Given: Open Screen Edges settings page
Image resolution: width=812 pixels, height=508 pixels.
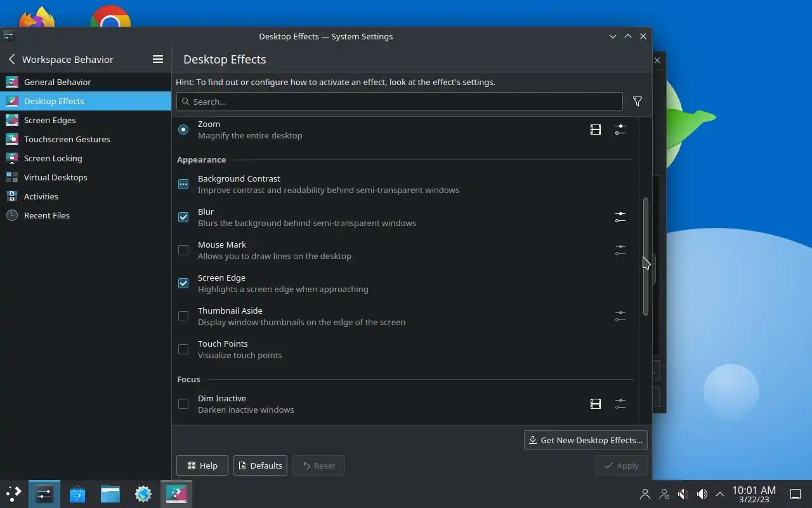Looking at the screenshot, I should (86, 120).
